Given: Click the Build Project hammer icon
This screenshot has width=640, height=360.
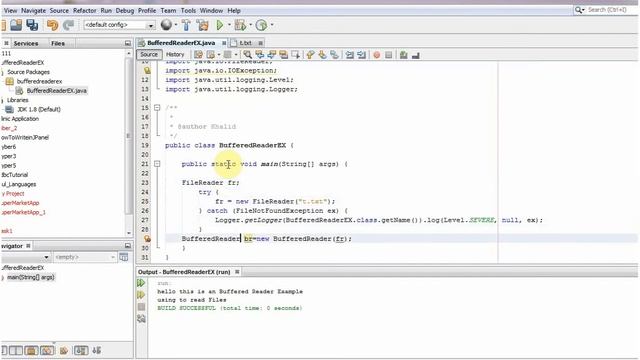Looking at the screenshot, I should (186, 25).
